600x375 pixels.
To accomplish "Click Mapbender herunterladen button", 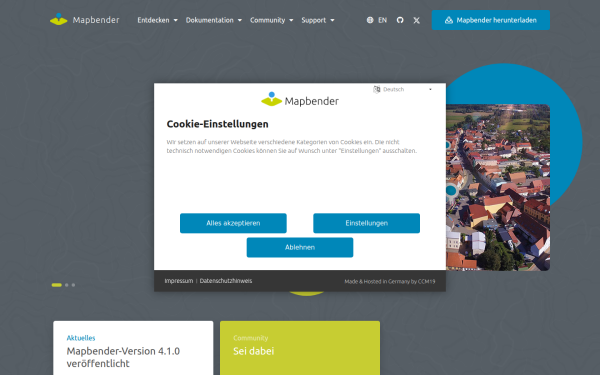I will (491, 20).
